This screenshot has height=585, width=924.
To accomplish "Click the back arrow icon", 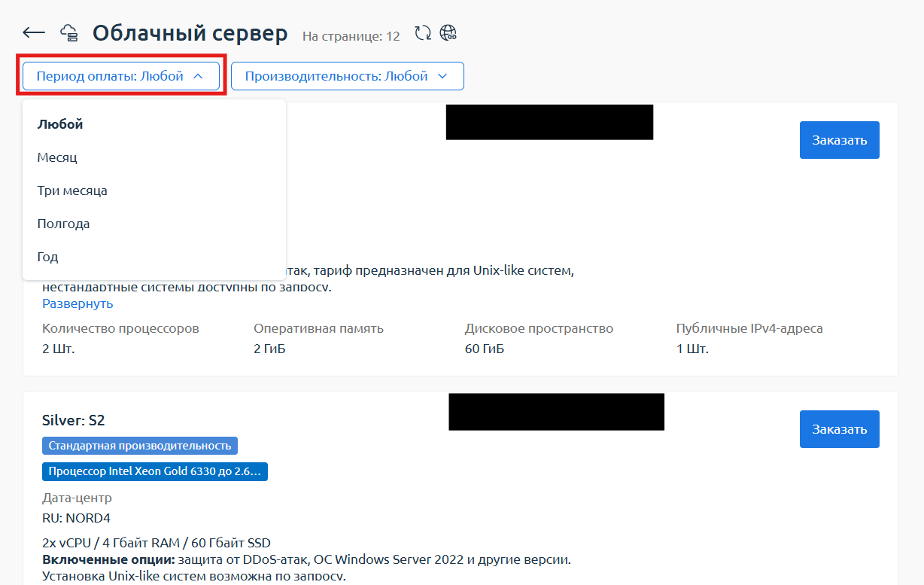I will (x=34, y=32).
